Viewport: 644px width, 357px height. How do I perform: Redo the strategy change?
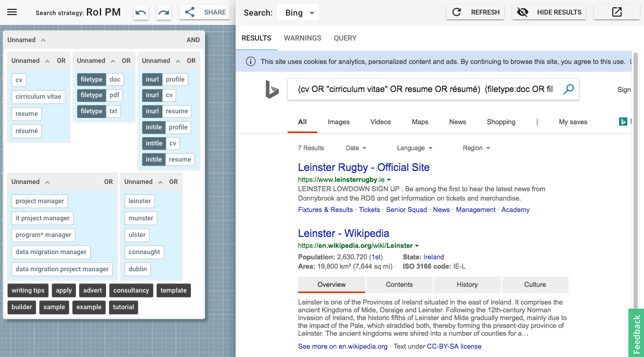click(x=164, y=12)
